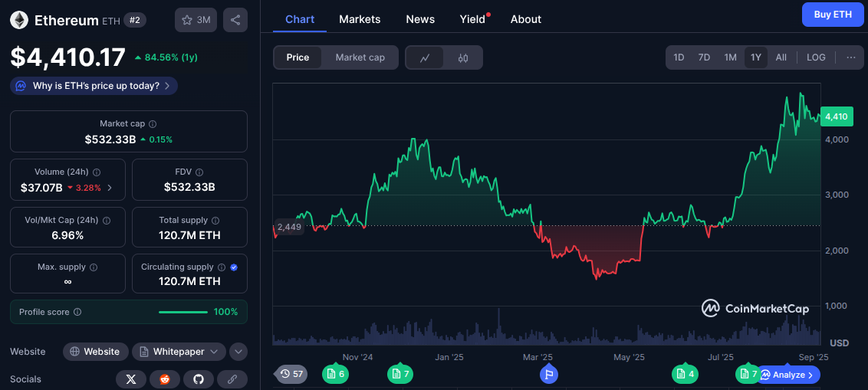Click the 4,410 current price label on chart

[x=836, y=116]
